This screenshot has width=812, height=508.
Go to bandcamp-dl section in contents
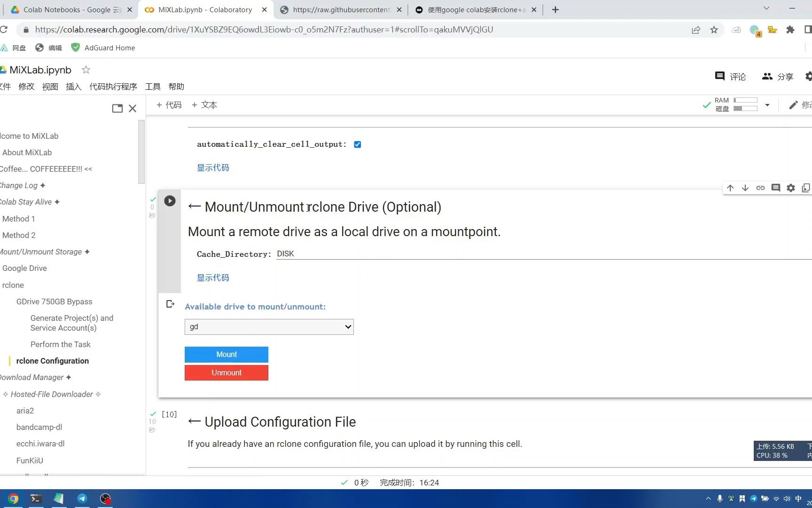39,427
